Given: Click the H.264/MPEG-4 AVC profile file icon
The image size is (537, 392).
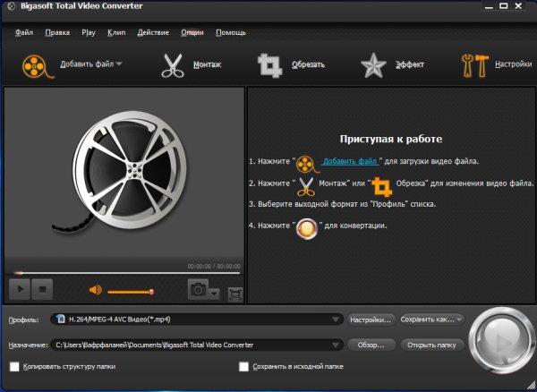Looking at the screenshot, I should point(61,320).
